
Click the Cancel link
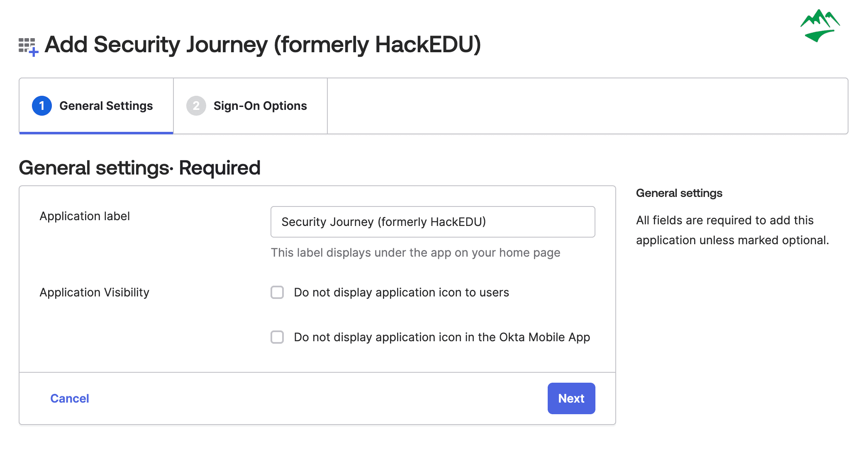(70, 398)
